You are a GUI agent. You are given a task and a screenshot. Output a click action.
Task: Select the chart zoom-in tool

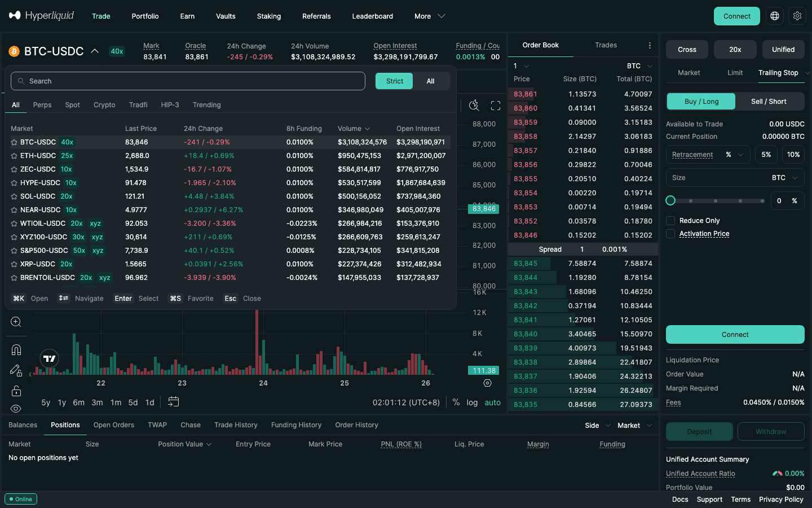point(16,322)
